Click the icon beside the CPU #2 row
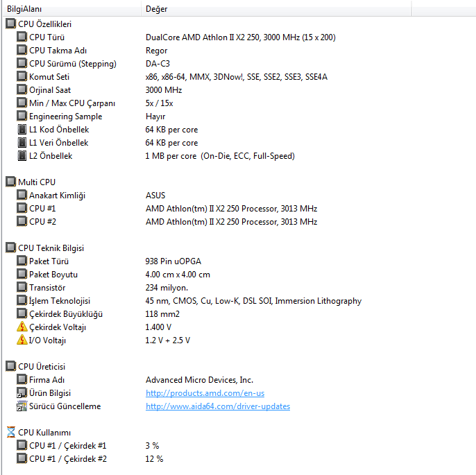Viewport: 476px width, 475px height. [x=22, y=221]
